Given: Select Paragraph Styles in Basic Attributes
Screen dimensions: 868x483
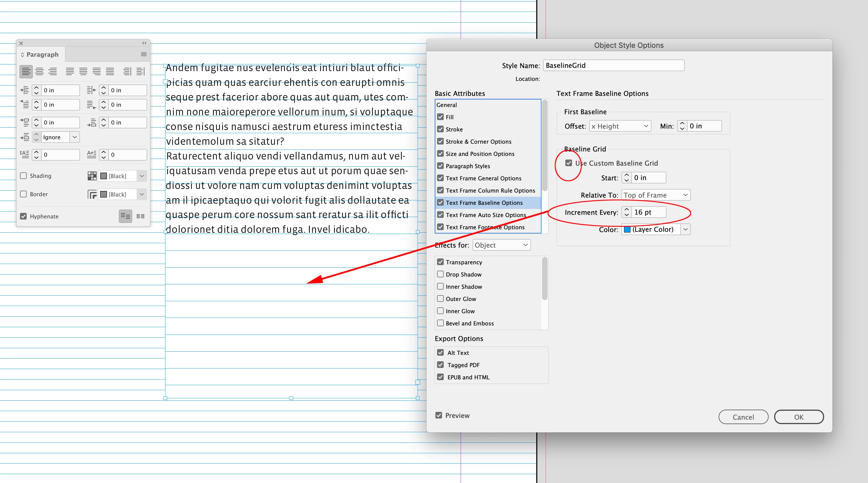Looking at the screenshot, I should click(x=468, y=166).
